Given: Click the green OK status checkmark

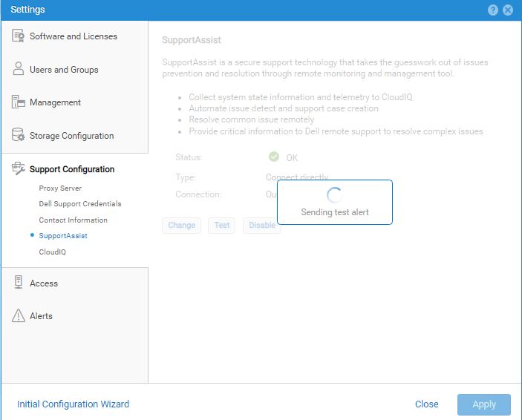Looking at the screenshot, I should (274, 157).
